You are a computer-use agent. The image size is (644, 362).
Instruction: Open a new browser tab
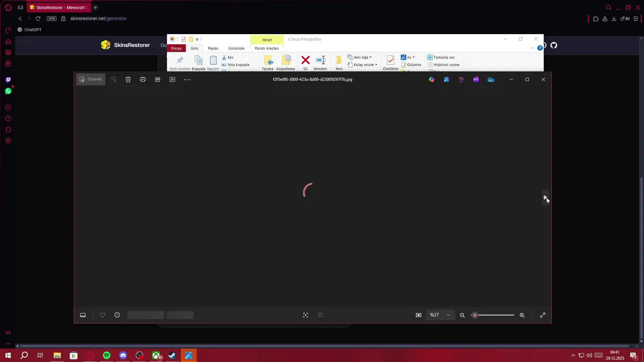coord(95,8)
